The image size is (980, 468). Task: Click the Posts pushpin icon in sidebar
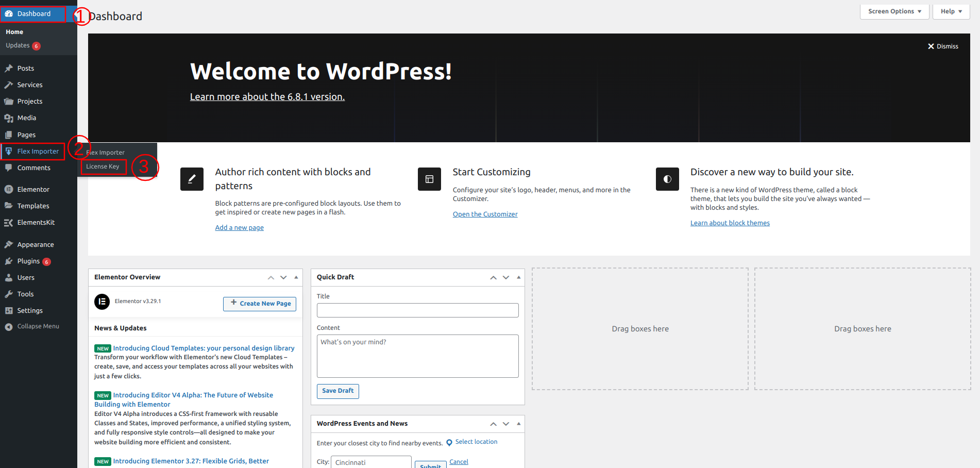9,69
